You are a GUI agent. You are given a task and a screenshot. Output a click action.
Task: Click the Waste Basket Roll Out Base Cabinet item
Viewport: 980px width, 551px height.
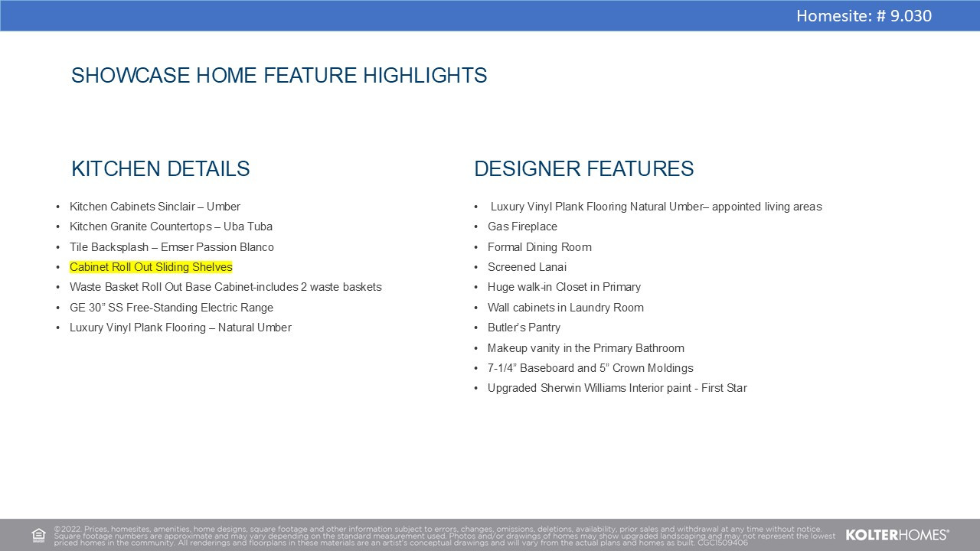tap(225, 287)
